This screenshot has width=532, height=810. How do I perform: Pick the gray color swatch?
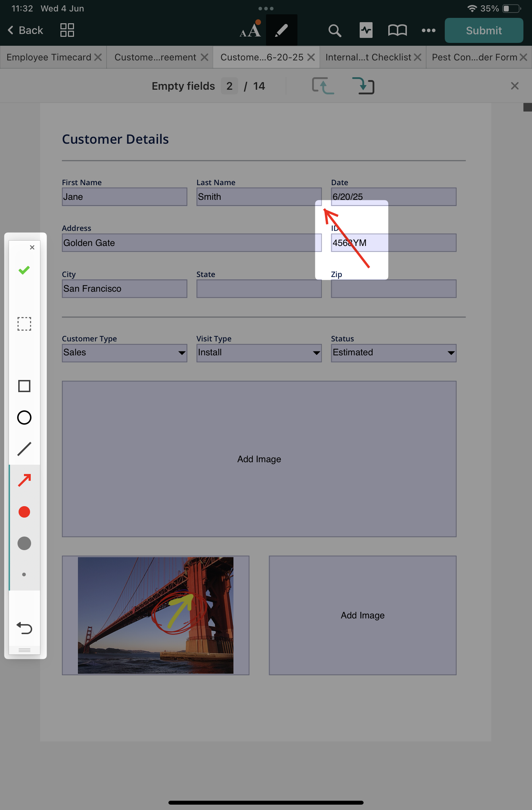tap(24, 543)
